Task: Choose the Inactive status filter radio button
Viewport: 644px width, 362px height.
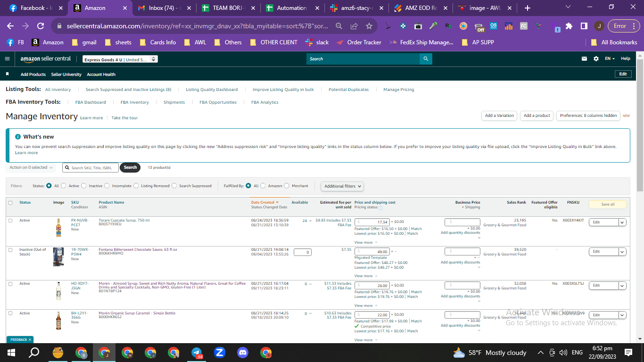Action: [x=84, y=186]
